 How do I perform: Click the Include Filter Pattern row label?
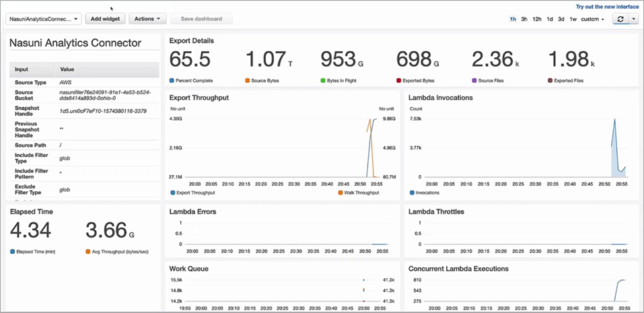(32, 174)
